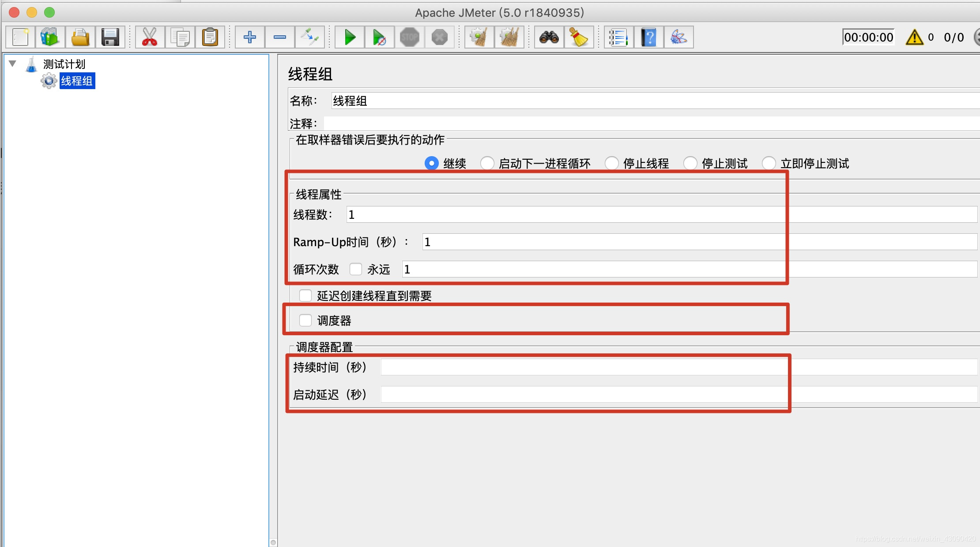Open Search with binoculars icon
This screenshot has width=980, height=547.
click(549, 37)
